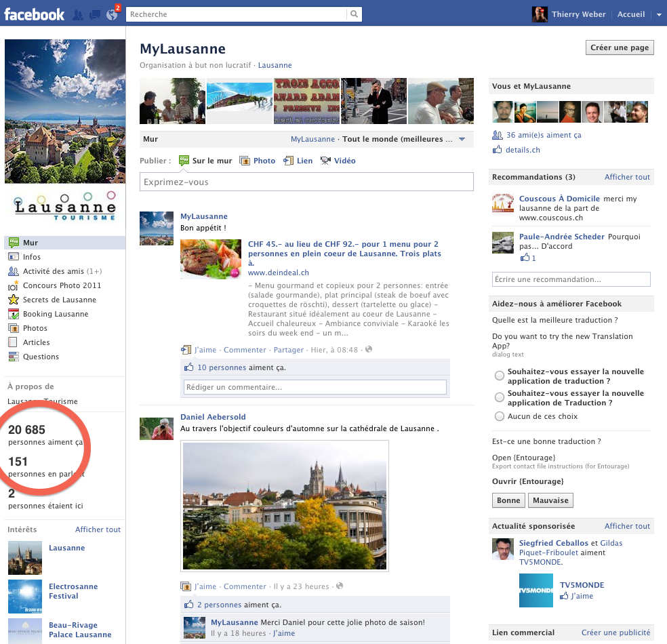This screenshot has width=667, height=644.
Task: Click J'aime on MyLausanne comment
Action: click(284, 633)
